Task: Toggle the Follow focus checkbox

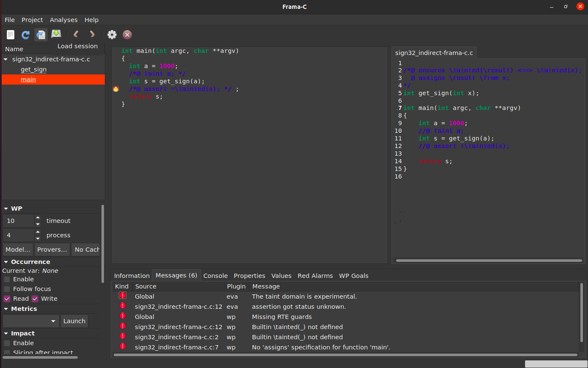Action: pyautogui.click(x=7, y=289)
